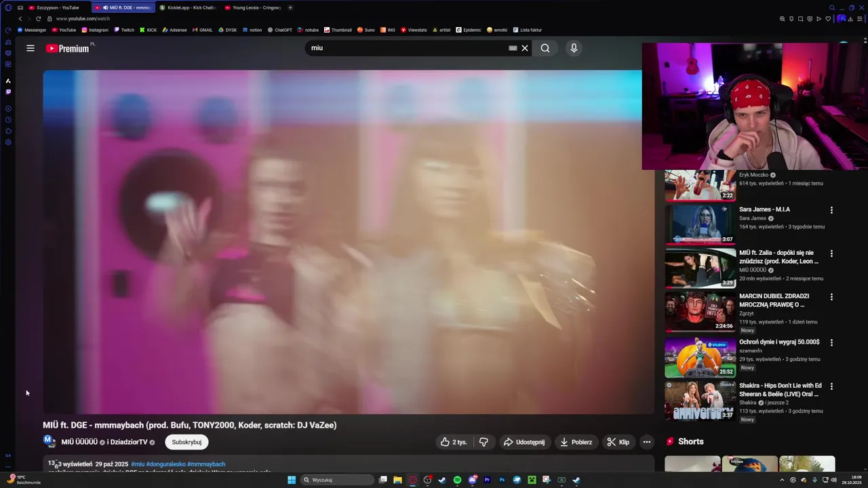
Task: Like the video (2 tys.)
Action: click(x=454, y=442)
